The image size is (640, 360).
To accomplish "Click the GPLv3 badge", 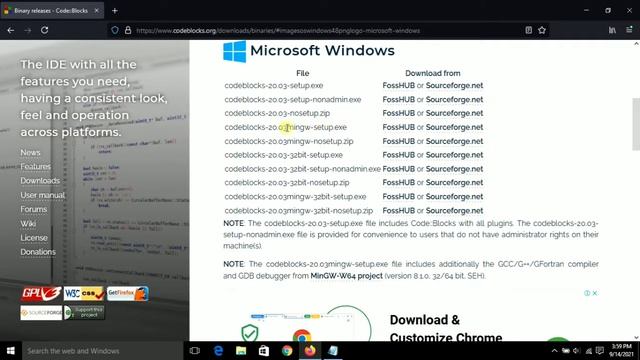I will pyautogui.click(x=41, y=293).
